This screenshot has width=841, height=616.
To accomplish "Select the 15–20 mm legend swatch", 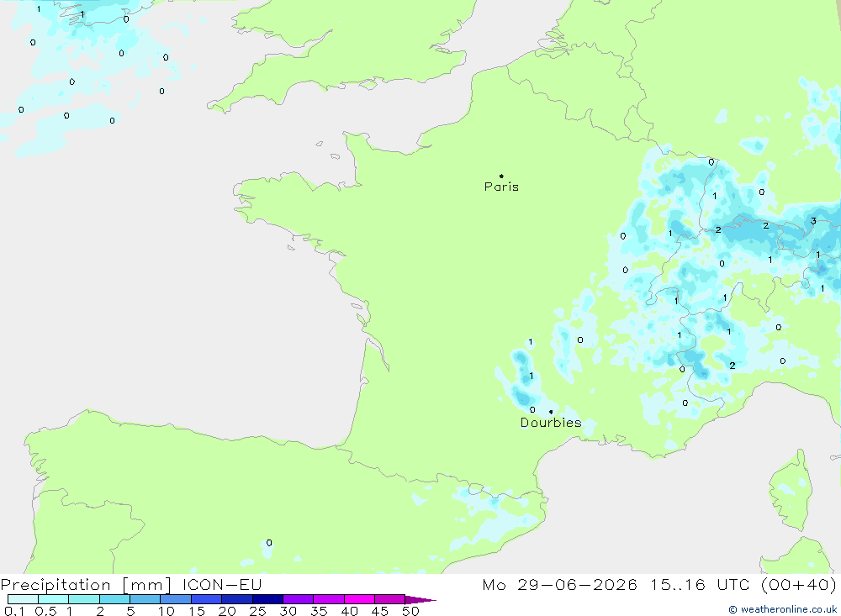I will pos(207,599).
